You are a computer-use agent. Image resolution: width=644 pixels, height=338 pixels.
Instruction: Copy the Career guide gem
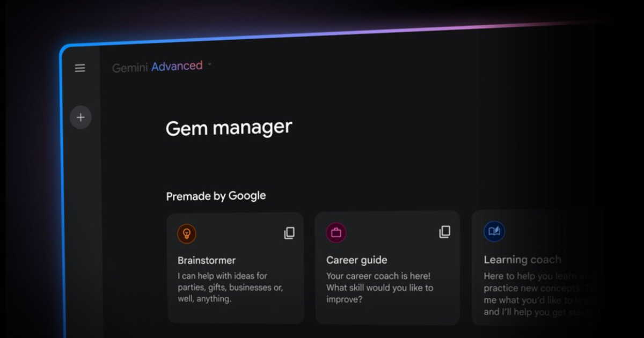click(444, 232)
